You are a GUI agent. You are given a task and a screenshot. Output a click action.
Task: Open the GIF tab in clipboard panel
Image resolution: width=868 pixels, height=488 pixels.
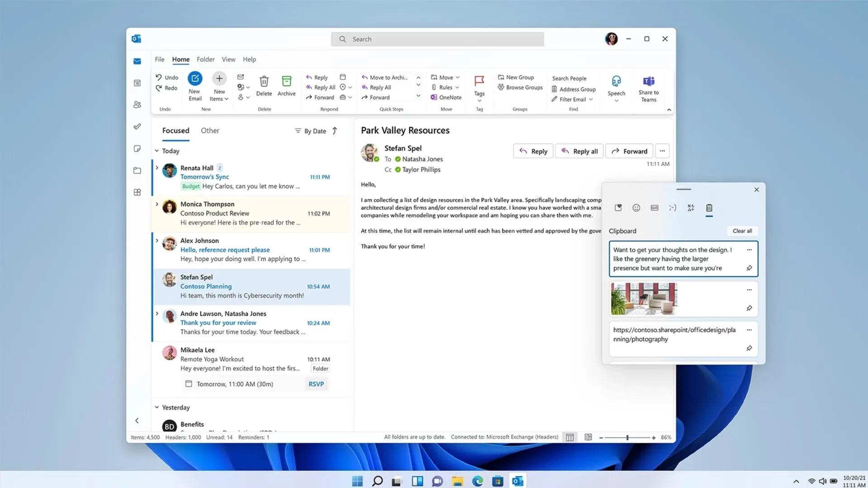pos(654,208)
